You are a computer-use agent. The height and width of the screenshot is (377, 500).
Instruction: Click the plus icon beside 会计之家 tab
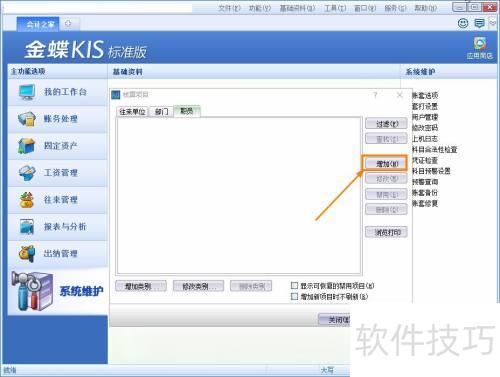tap(68, 23)
